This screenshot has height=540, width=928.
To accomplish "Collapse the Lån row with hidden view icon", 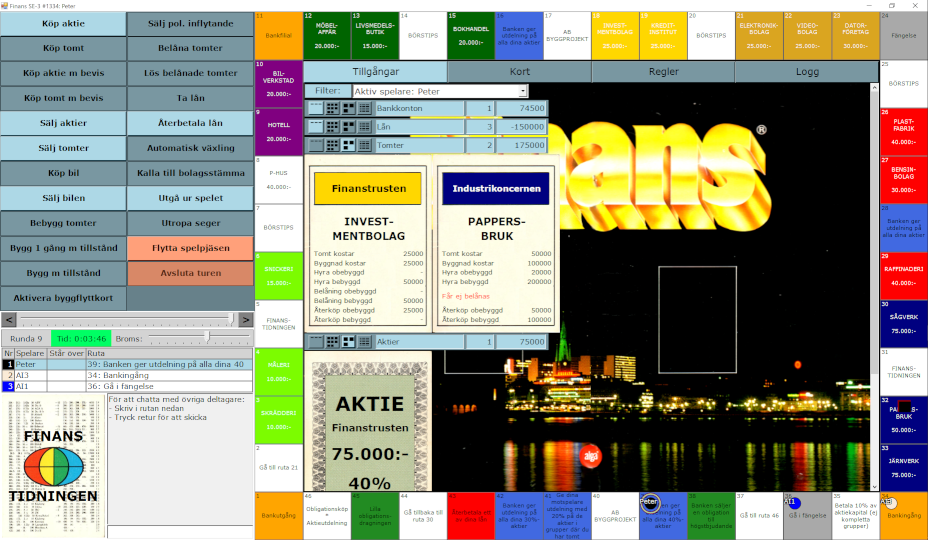I will point(316,127).
